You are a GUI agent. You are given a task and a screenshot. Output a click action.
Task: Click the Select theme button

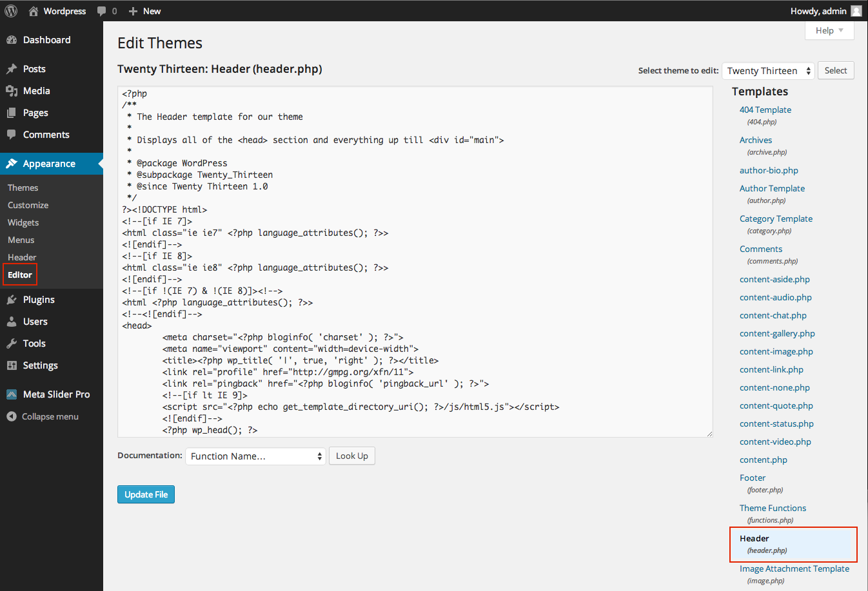(x=836, y=70)
